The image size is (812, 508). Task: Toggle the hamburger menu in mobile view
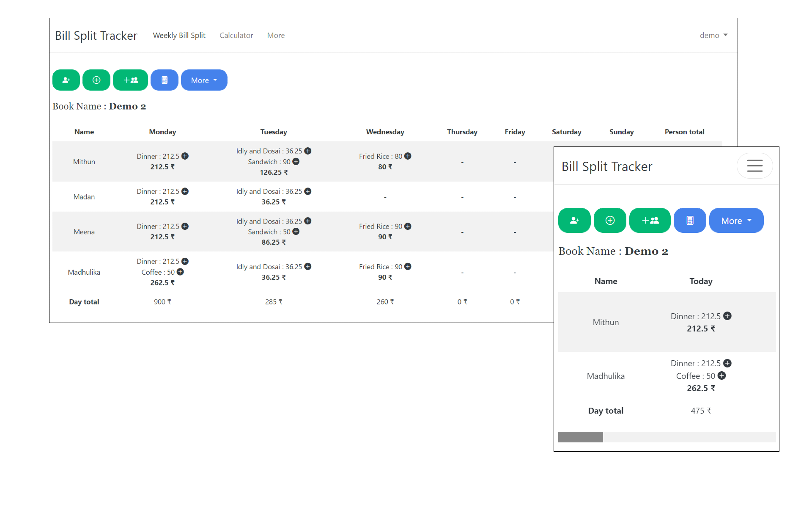[754, 166]
